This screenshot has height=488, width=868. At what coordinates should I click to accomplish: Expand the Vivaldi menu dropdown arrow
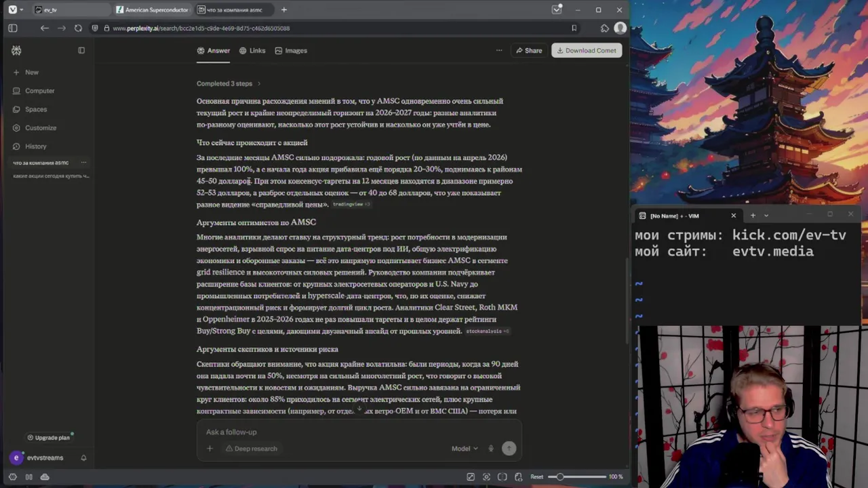[22, 9]
